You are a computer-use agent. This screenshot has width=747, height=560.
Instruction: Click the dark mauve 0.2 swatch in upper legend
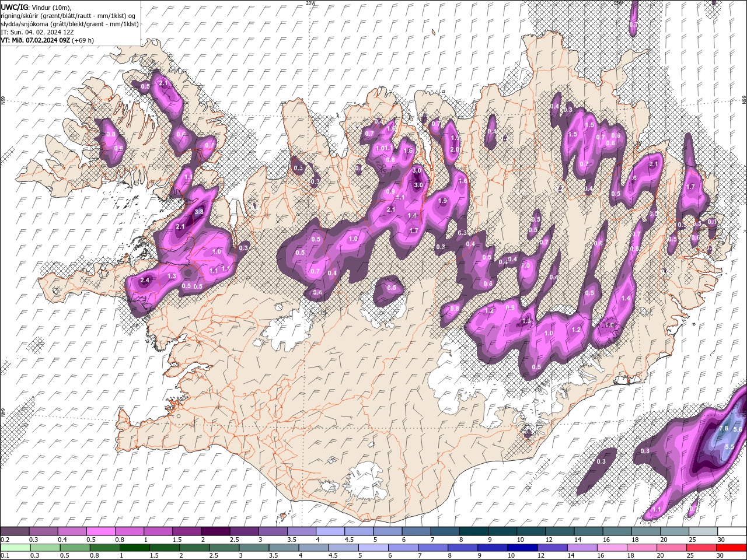point(15,531)
